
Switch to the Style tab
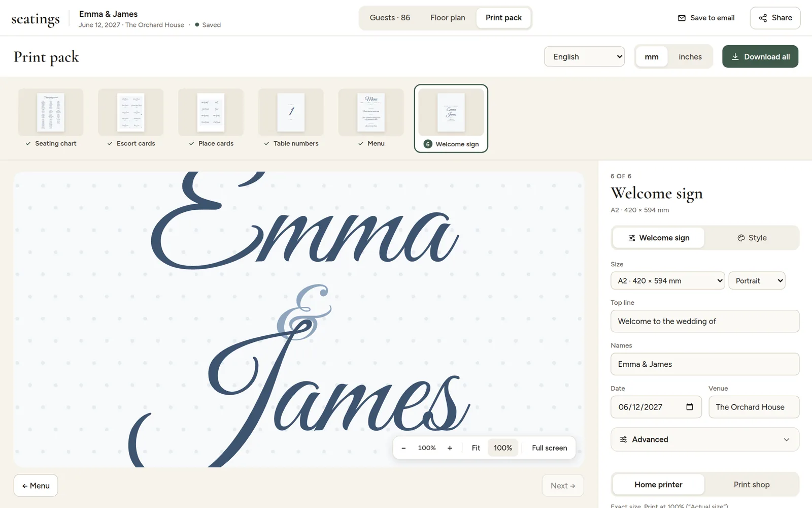click(x=752, y=238)
